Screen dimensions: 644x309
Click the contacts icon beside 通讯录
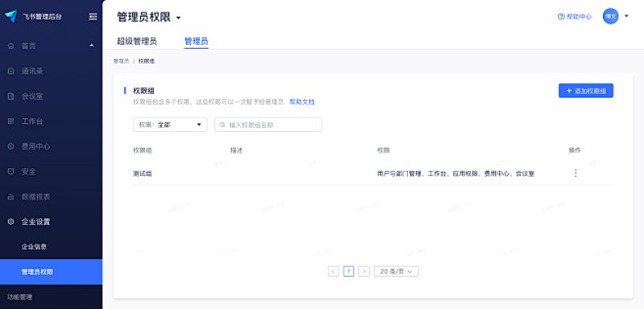click(x=11, y=71)
